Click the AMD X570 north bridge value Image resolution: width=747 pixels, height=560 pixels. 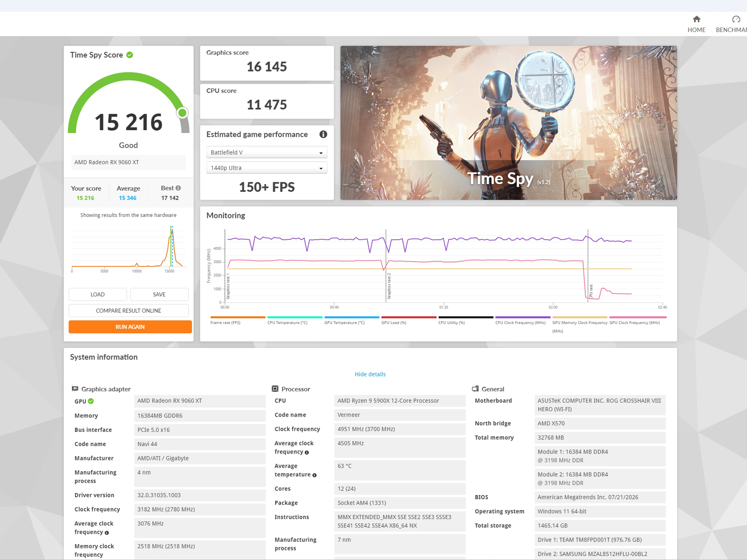coord(600,423)
